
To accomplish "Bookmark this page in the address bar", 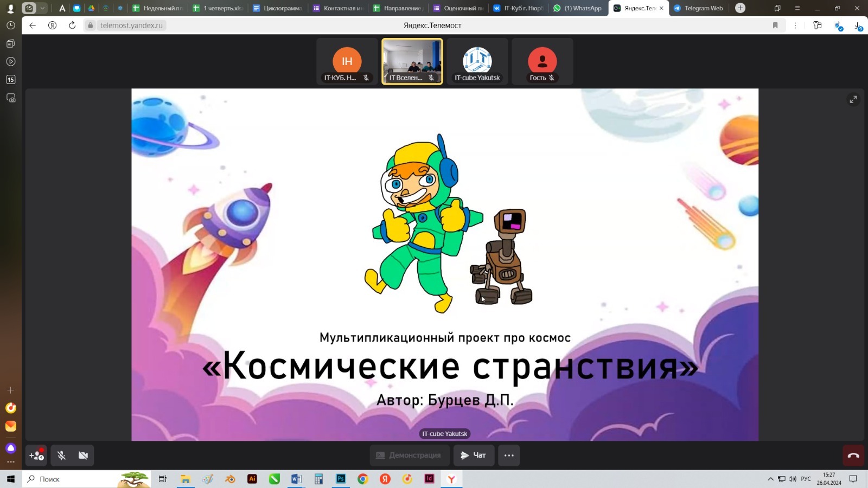I will [775, 25].
